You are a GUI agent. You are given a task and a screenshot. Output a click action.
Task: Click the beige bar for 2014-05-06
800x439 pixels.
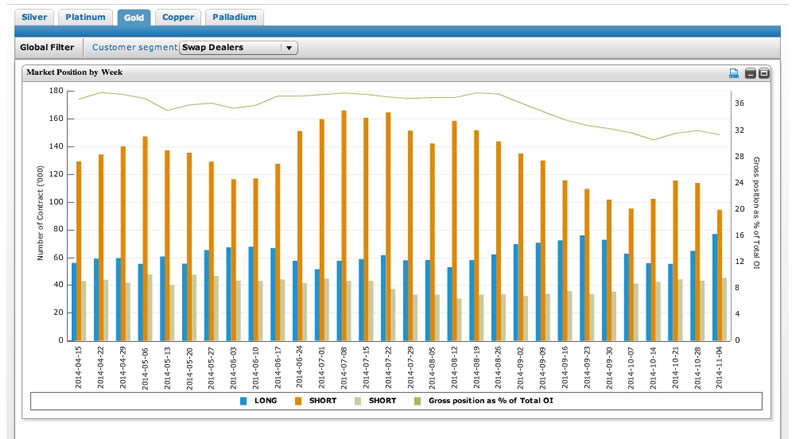coord(149,307)
